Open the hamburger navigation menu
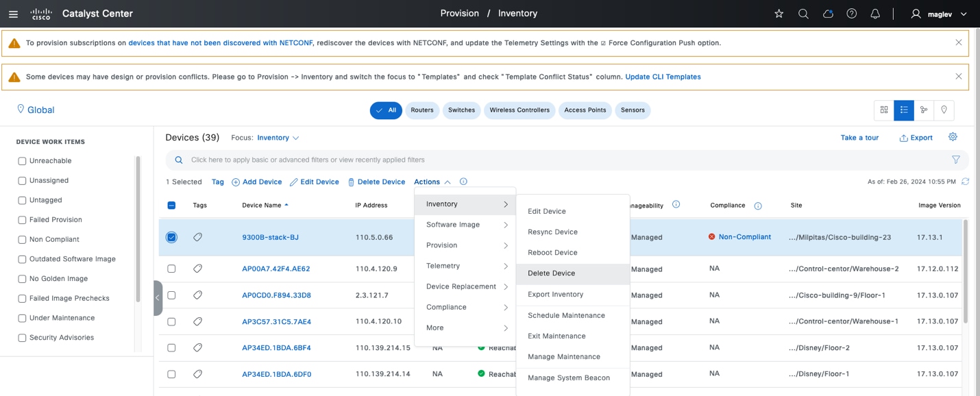Viewport: 980px width, 396px height. point(13,14)
